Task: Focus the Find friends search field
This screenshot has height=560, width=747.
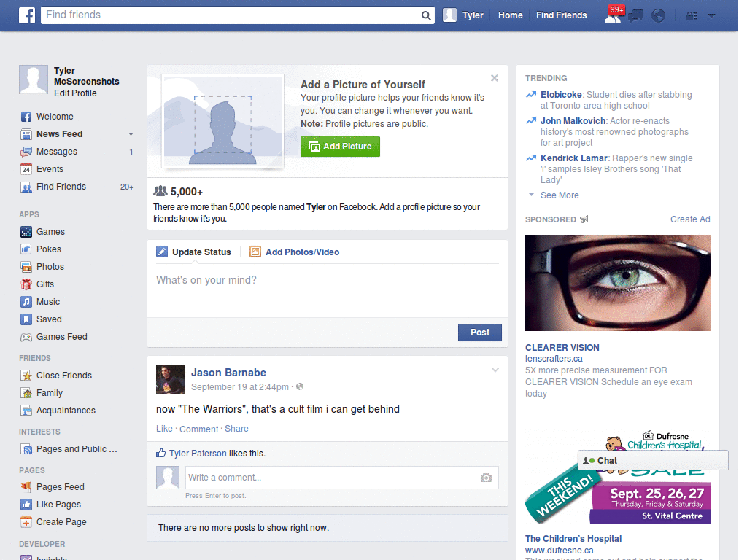Action: pos(231,15)
